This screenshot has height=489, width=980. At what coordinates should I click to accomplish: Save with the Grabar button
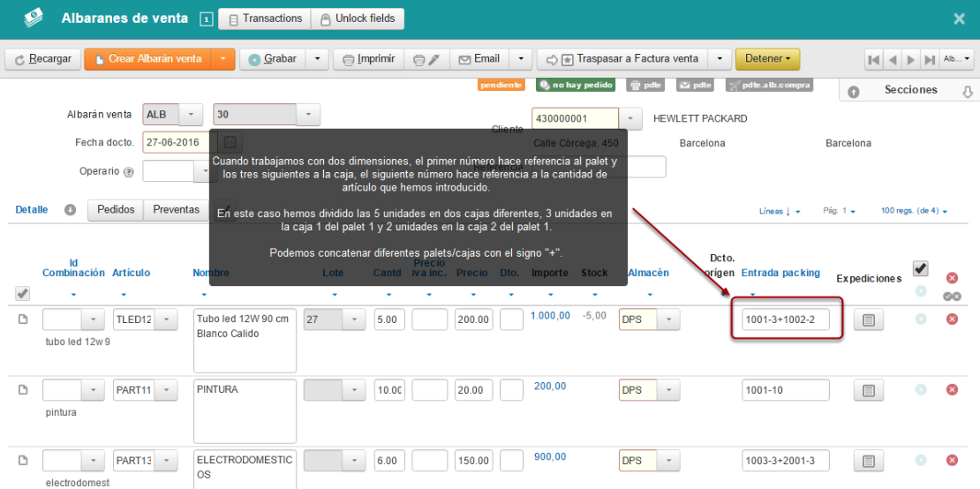(x=274, y=59)
